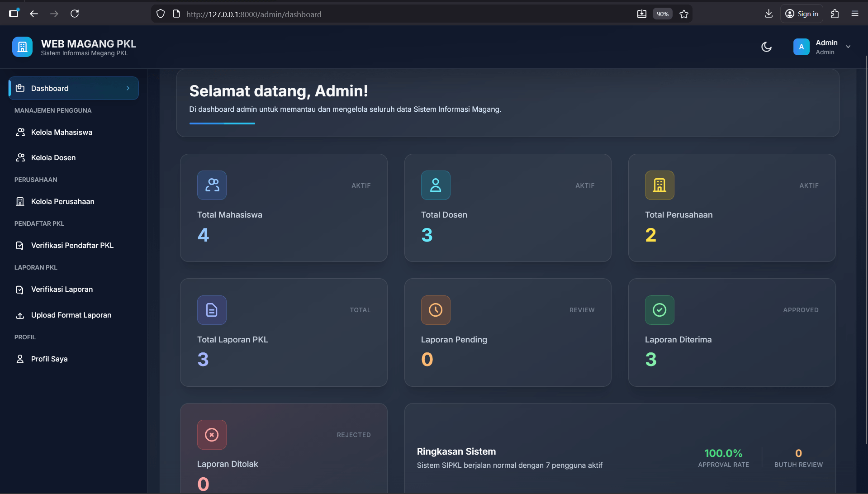The width and height of the screenshot is (868, 494).
Task: Open the Admin profile dropdown chevron
Action: [x=848, y=47]
